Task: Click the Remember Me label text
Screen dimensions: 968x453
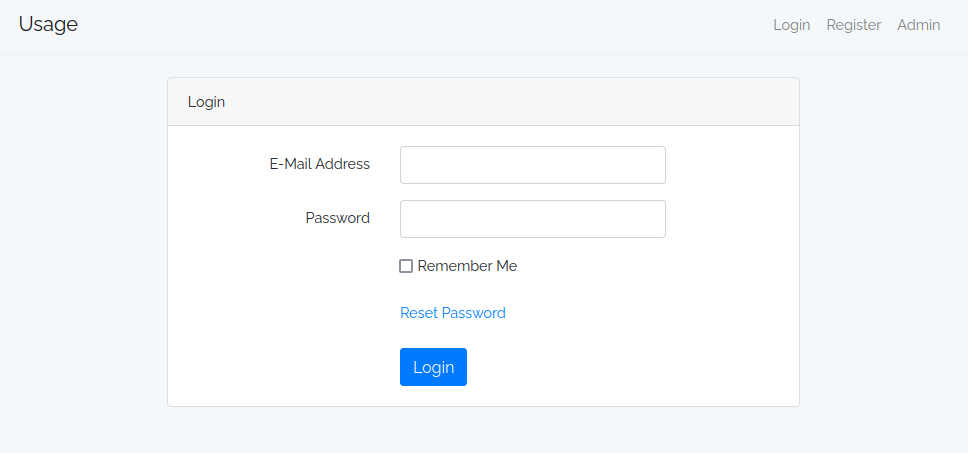Action: pos(467,266)
